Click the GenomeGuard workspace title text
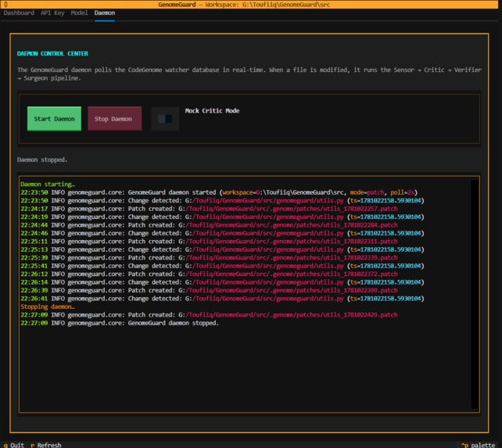 pyautogui.click(x=244, y=5)
